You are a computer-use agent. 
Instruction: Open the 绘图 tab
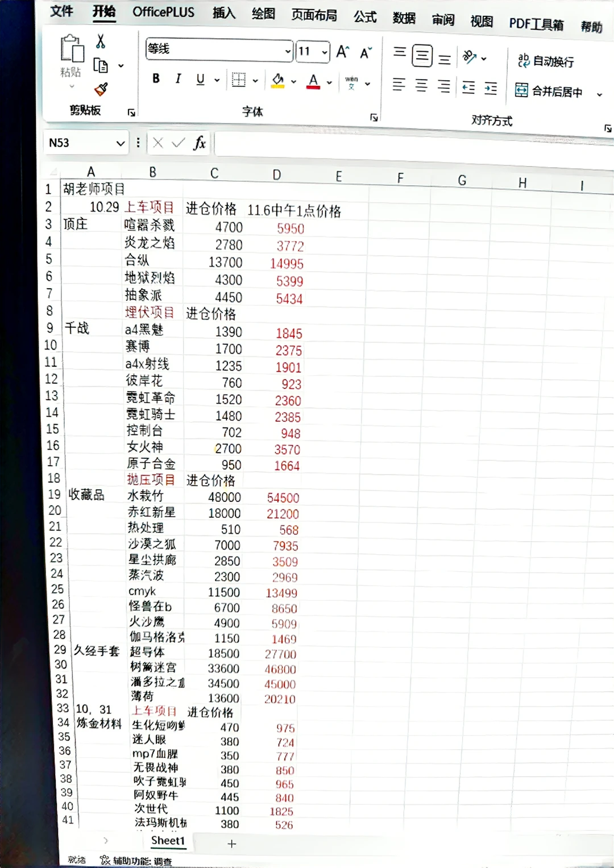[x=263, y=14]
